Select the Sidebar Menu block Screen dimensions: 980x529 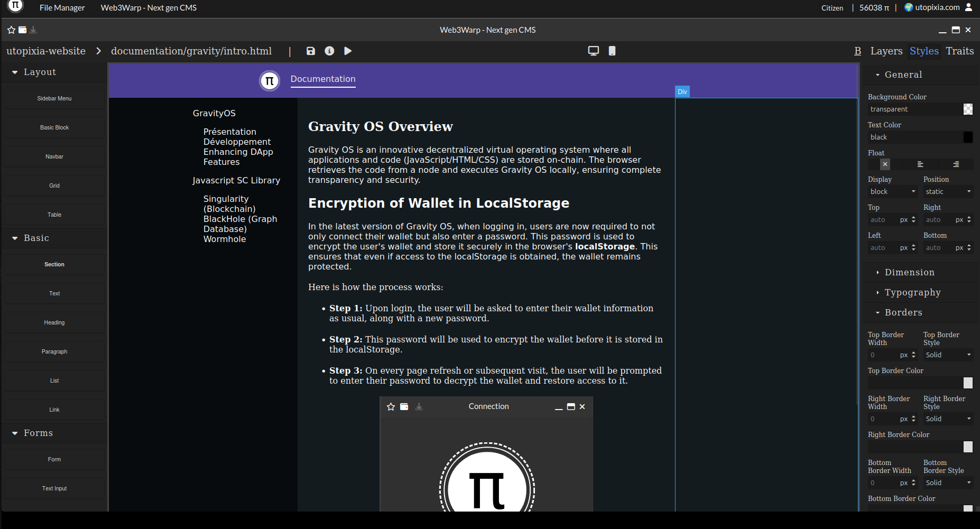click(54, 99)
